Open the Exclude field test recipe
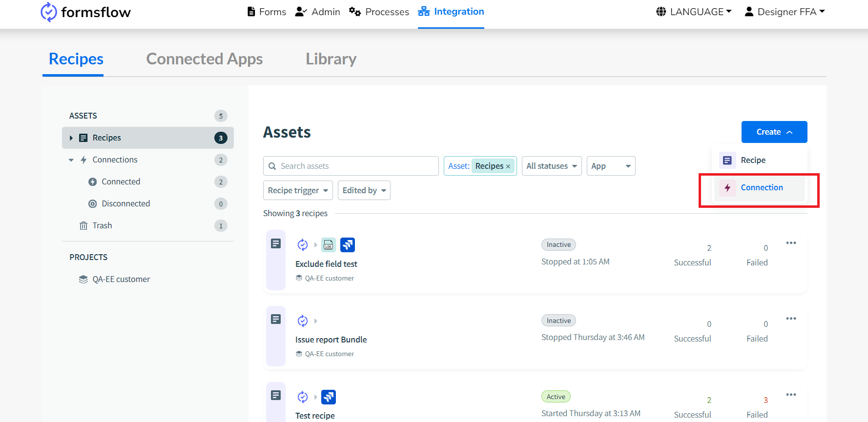 326,264
